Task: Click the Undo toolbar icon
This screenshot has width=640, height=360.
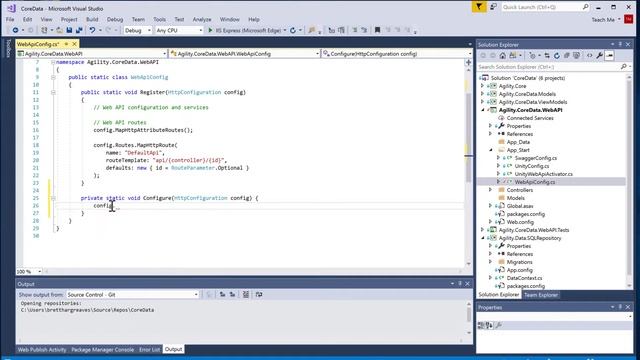Action: pos(92,30)
